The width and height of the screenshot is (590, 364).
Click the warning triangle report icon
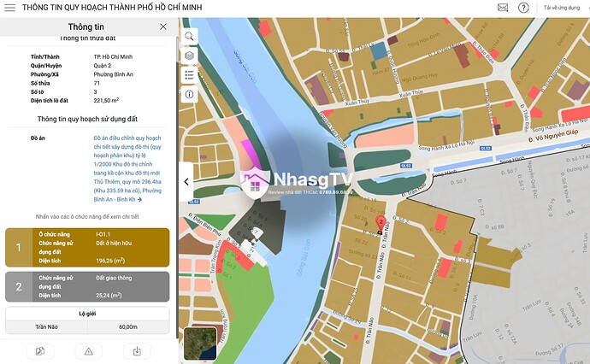(x=88, y=351)
